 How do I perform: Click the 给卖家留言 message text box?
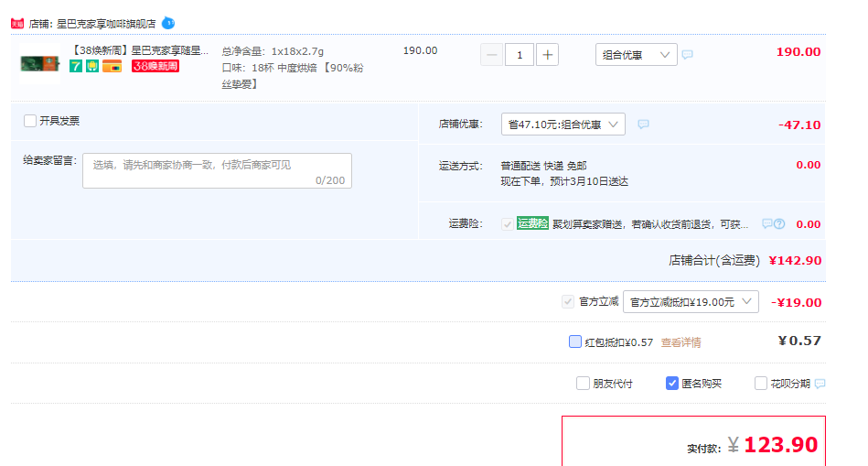point(217,170)
